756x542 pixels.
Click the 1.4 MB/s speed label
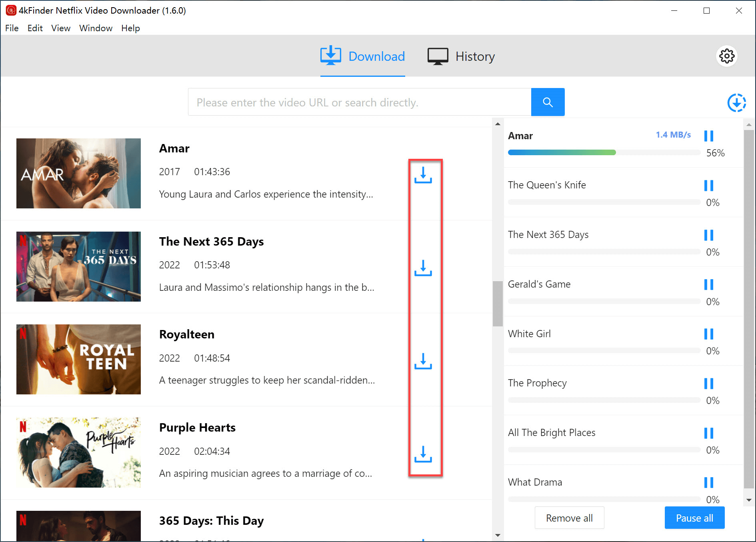tap(673, 135)
